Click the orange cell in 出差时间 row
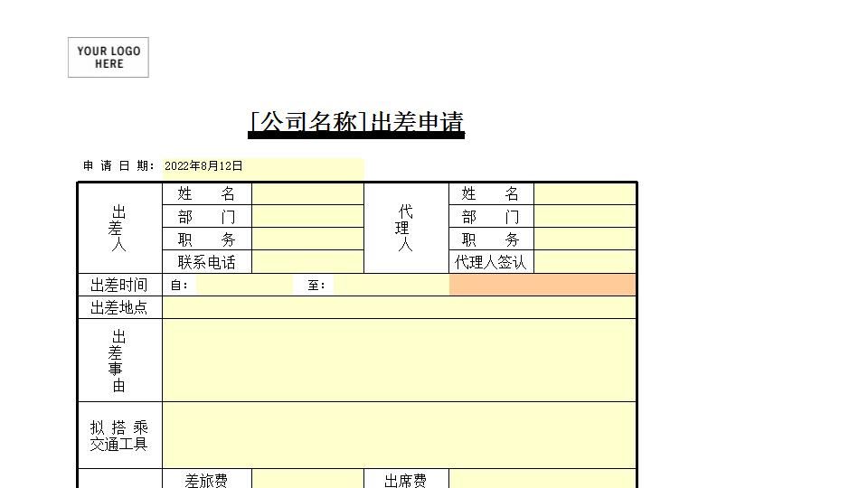The image size is (868, 488). tap(542, 285)
